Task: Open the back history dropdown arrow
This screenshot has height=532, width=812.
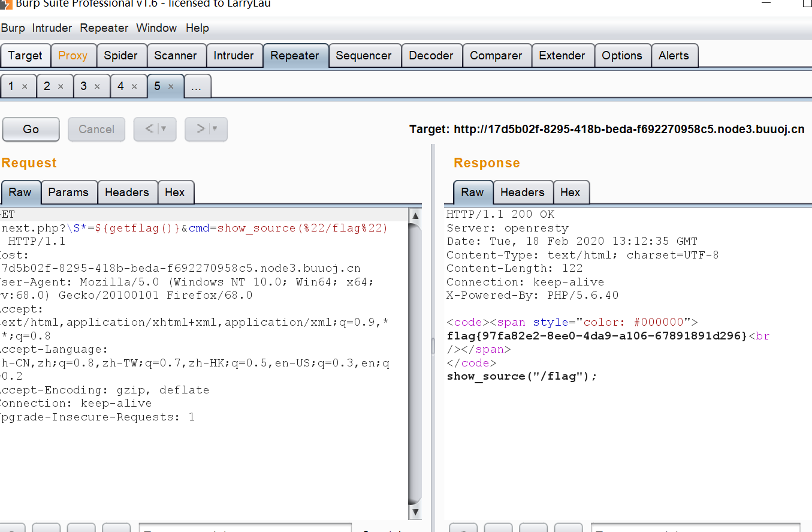Action: [x=164, y=129]
